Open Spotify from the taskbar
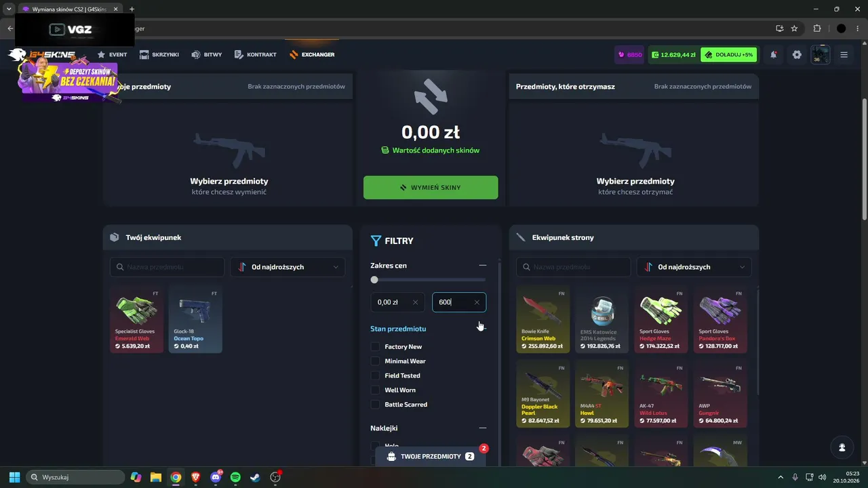This screenshot has height=488, width=868. coord(235,477)
